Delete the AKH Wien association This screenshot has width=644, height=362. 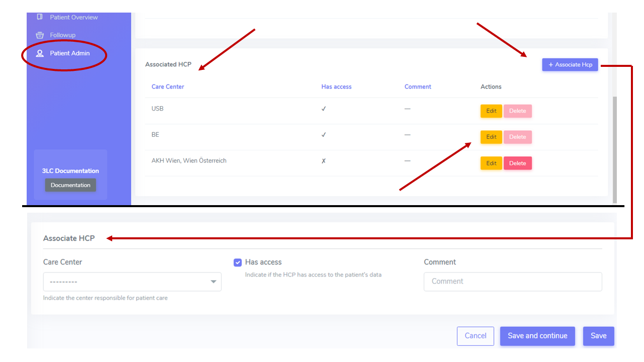(x=517, y=163)
